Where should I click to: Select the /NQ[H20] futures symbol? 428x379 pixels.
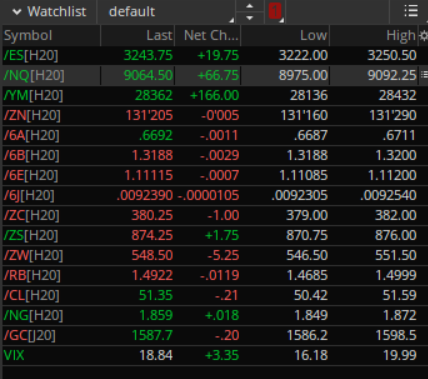(x=34, y=75)
